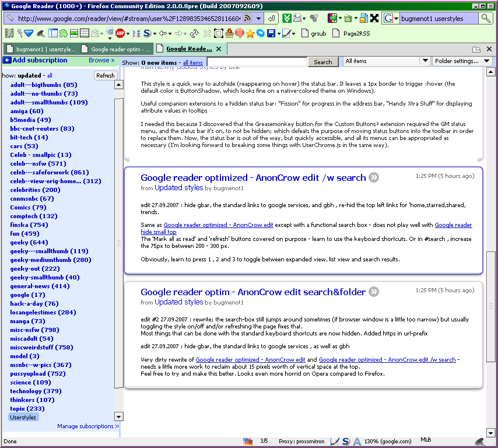Viewport: 498px width, 448px height.
Task: Select the highlighted 'Userstyles' folder
Action: click(x=23, y=417)
